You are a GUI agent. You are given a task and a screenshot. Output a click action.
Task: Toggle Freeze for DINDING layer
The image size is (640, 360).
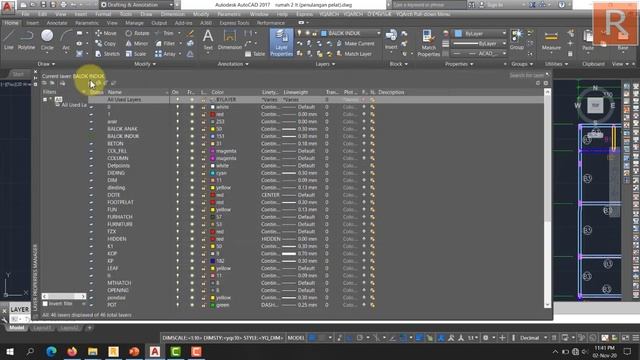tap(192, 173)
